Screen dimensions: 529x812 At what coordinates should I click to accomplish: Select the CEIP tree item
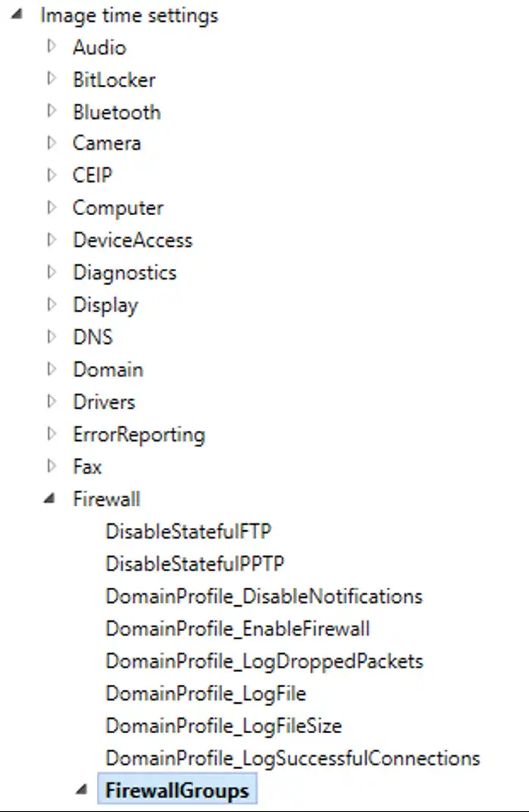[x=92, y=175]
